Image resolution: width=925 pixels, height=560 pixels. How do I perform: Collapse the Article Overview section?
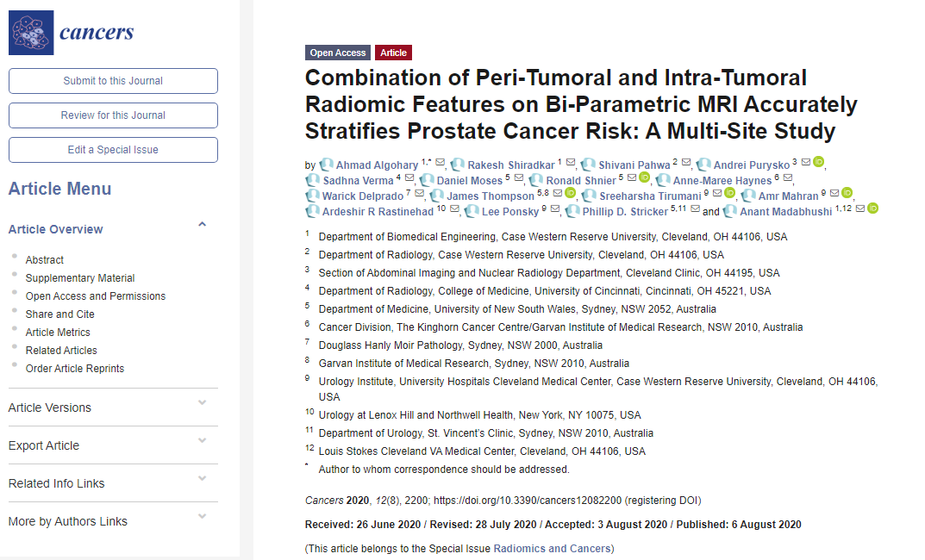point(202,223)
